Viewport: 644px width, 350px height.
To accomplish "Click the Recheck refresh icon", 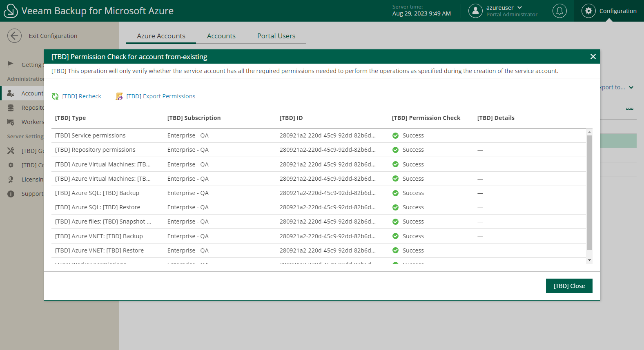I will point(55,96).
